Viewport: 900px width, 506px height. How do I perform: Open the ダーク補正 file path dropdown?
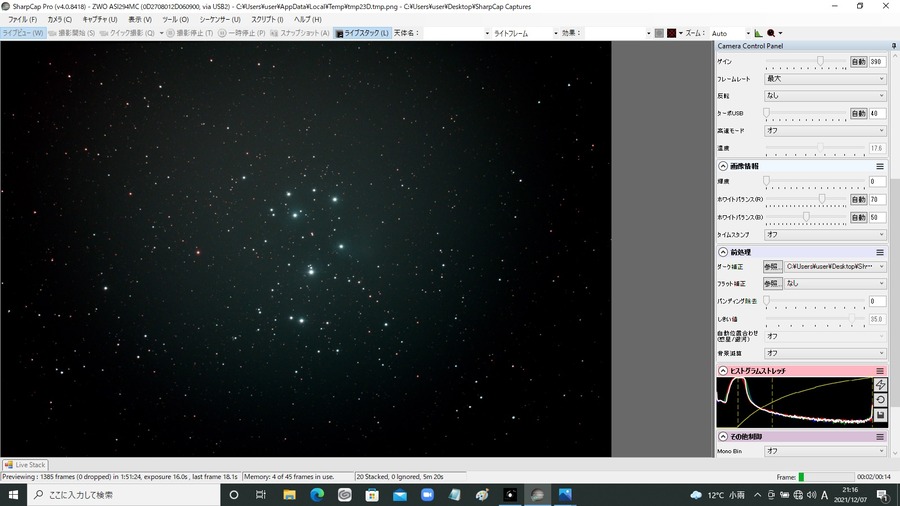[x=835, y=267]
